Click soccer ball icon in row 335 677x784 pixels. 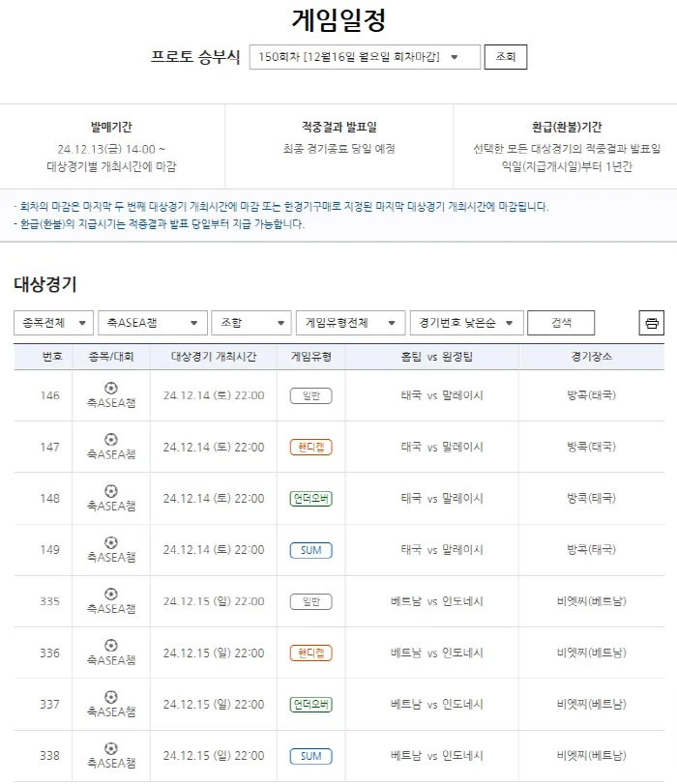tap(111, 594)
